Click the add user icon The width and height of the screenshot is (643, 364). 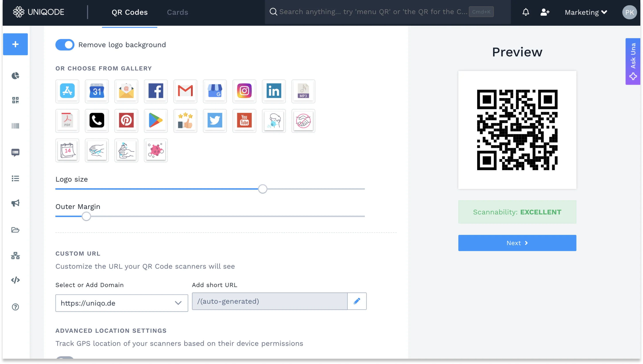[x=545, y=12]
